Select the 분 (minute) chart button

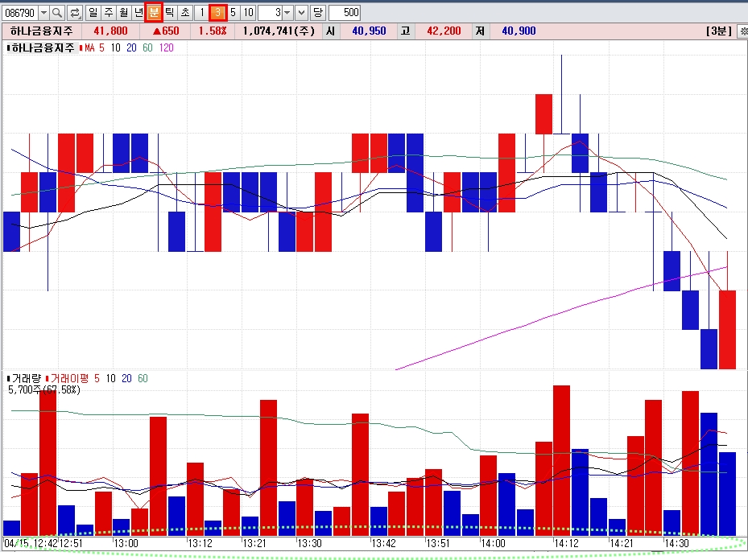coord(154,12)
